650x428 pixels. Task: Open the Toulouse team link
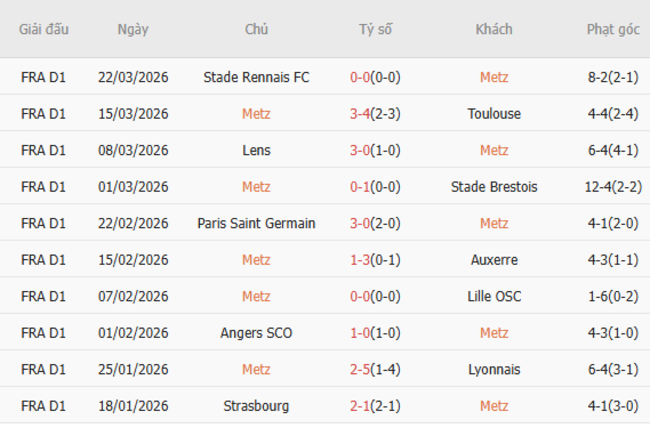tap(494, 114)
